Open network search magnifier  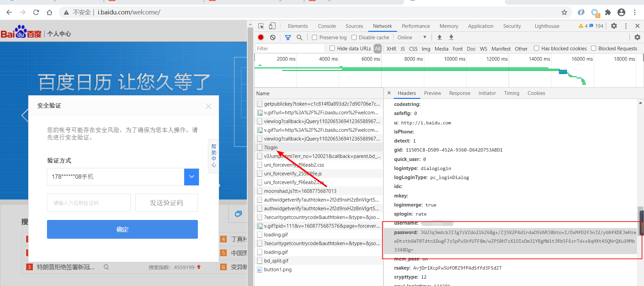pos(300,37)
